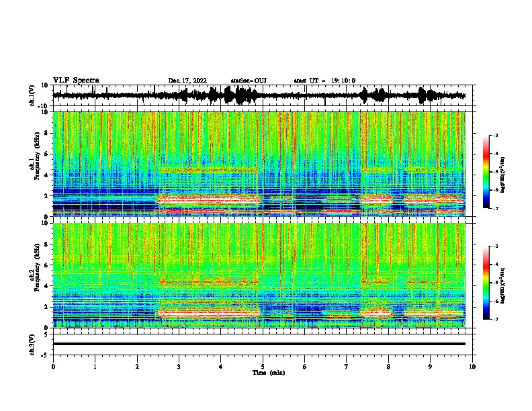Click the "-7" label on ch.1 colorbar

pyautogui.click(x=496, y=208)
